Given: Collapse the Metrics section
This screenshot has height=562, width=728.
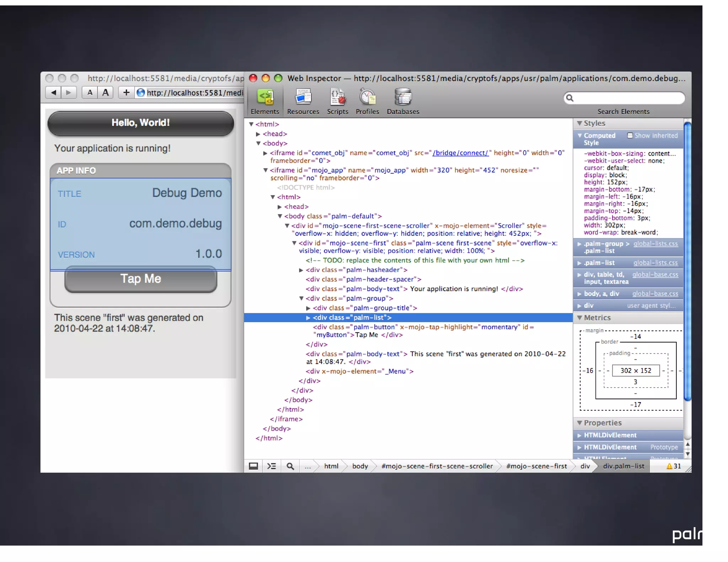Looking at the screenshot, I should (x=580, y=318).
